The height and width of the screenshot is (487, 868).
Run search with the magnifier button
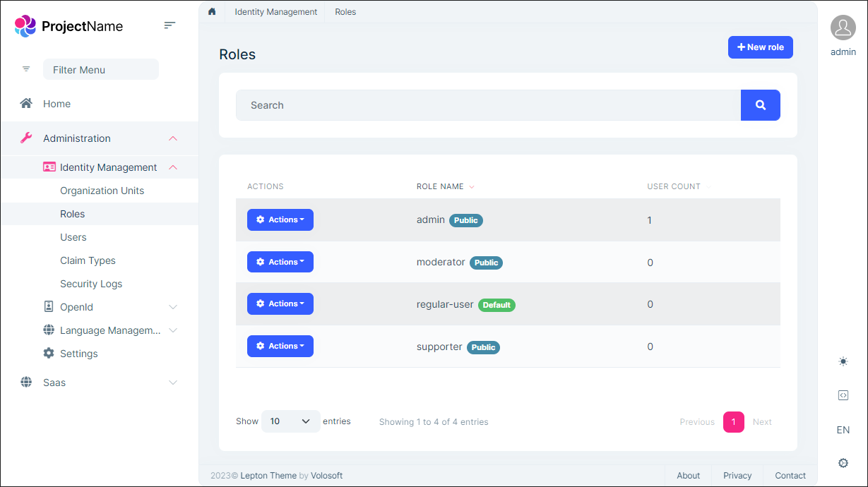pos(761,104)
